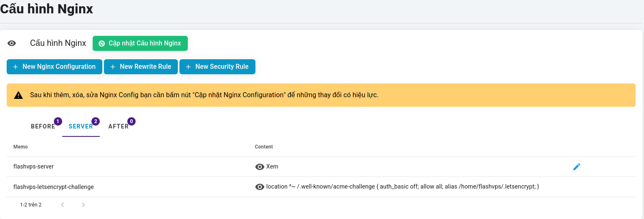Go to previous page using left chevron

(63, 205)
